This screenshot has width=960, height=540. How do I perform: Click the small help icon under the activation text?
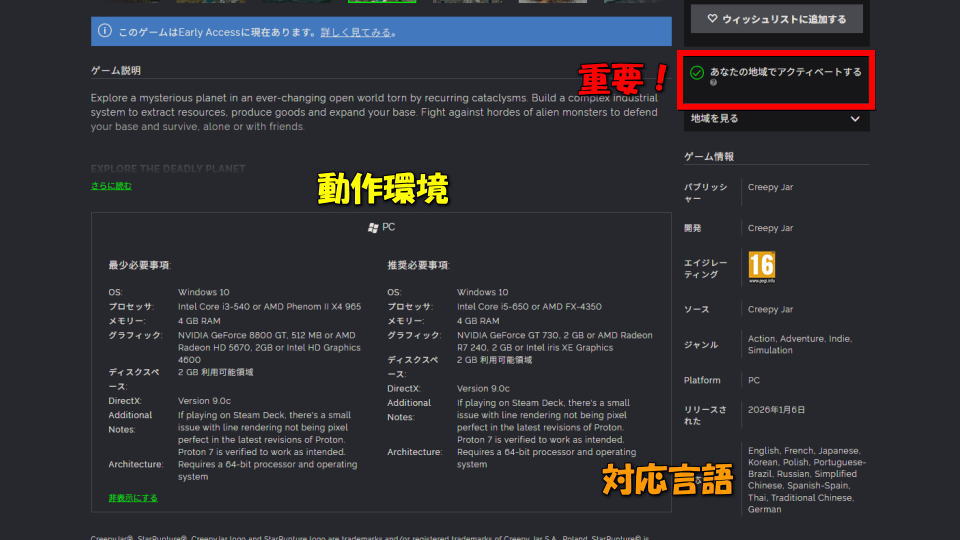click(x=714, y=83)
